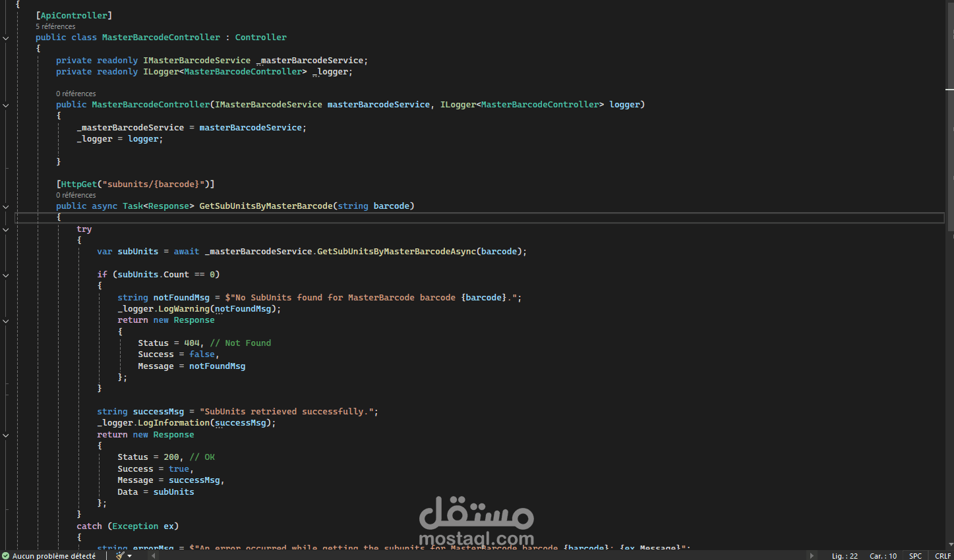This screenshot has width=954, height=560.
Task: Collapse the GetSubUnitsByMasterBarcode method
Action: point(6,206)
